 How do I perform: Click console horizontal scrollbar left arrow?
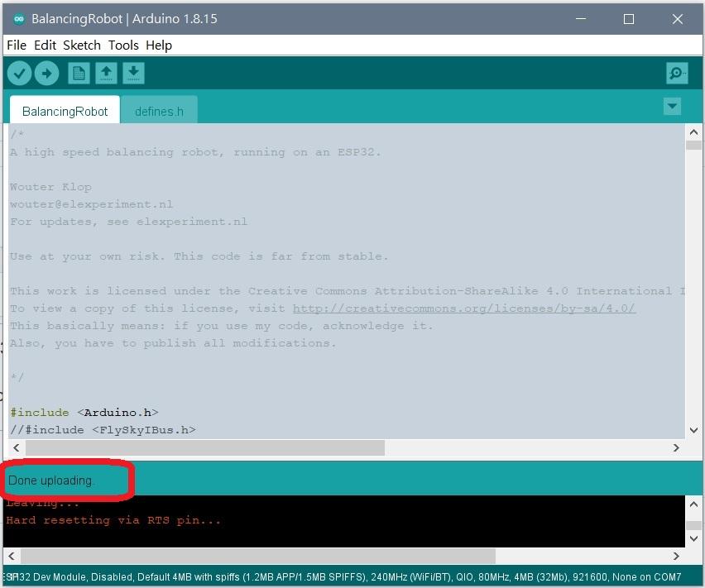click(x=12, y=556)
